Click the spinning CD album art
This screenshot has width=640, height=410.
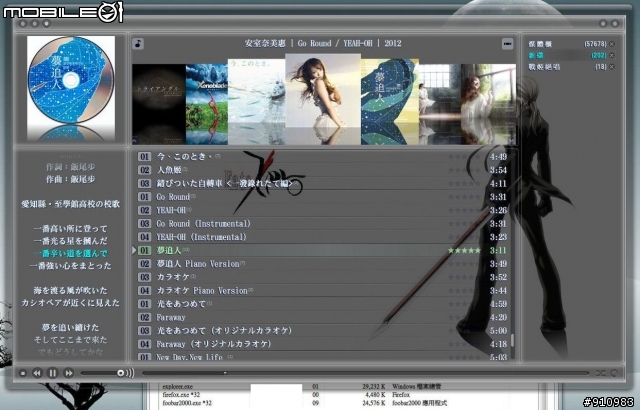(71, 80)
